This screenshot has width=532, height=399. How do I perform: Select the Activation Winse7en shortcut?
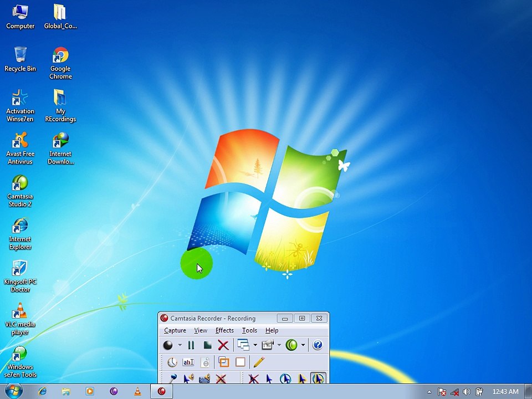pyautogui.click(x=21, y=105)
